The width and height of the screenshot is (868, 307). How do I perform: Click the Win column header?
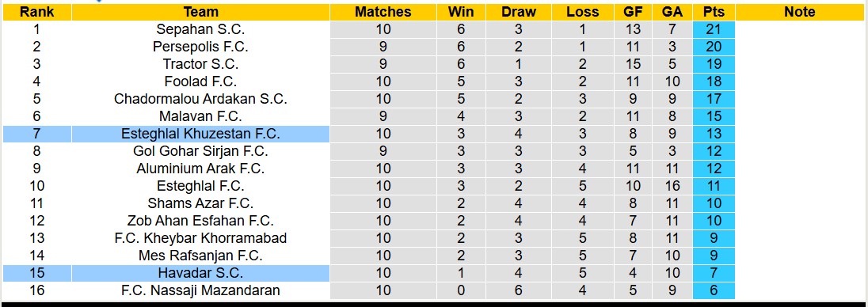click(461, 12)
